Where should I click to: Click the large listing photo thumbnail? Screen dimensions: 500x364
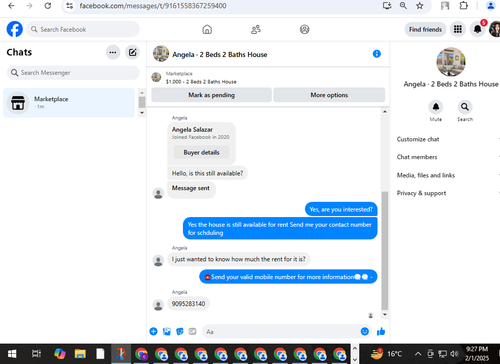click(x=451, y=62)
